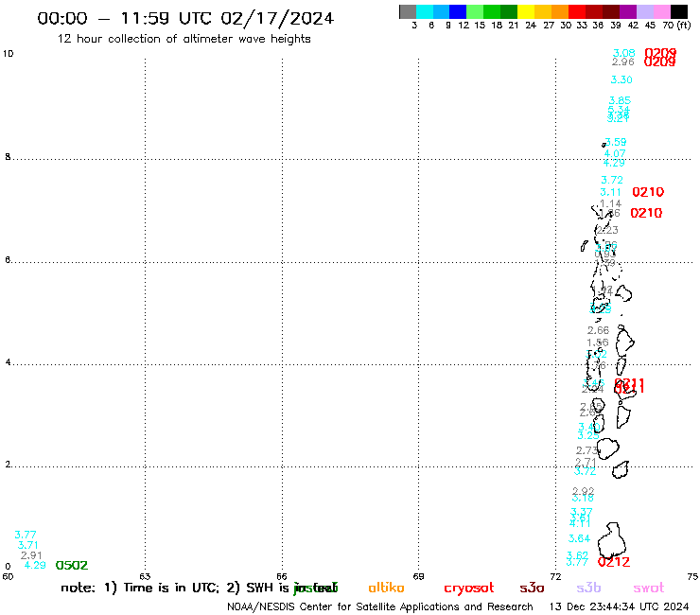Click the 's3a' satellite legend label
Screen dimensions: 700x615
pyautogui.click(x=532, y=588)
